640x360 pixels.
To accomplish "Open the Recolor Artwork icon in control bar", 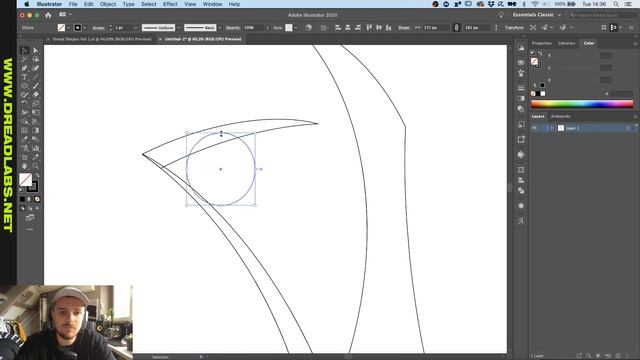I will click(309, 28).
